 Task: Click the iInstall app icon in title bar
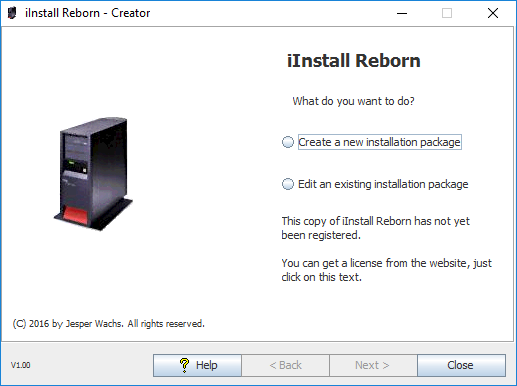pos(12,13)
